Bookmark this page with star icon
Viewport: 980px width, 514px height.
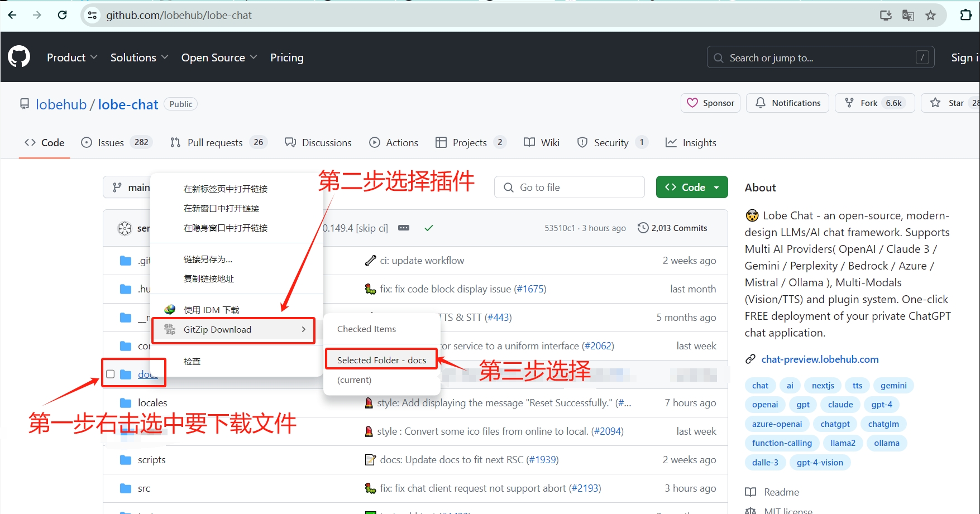tap(930, 15)
